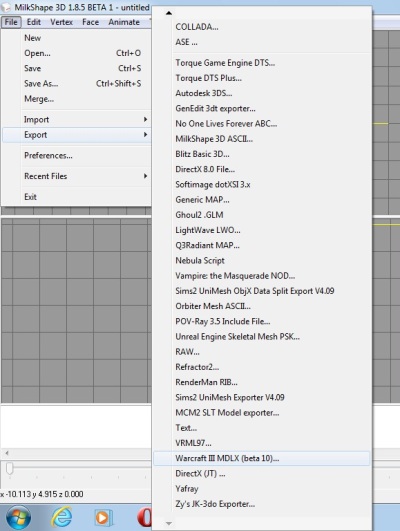Image resolution: width=400 pixels, height=531 pixels.
Task: Choose Autodesk 3DS... export option
Action: pyautogui.click(x=261, y=93)
